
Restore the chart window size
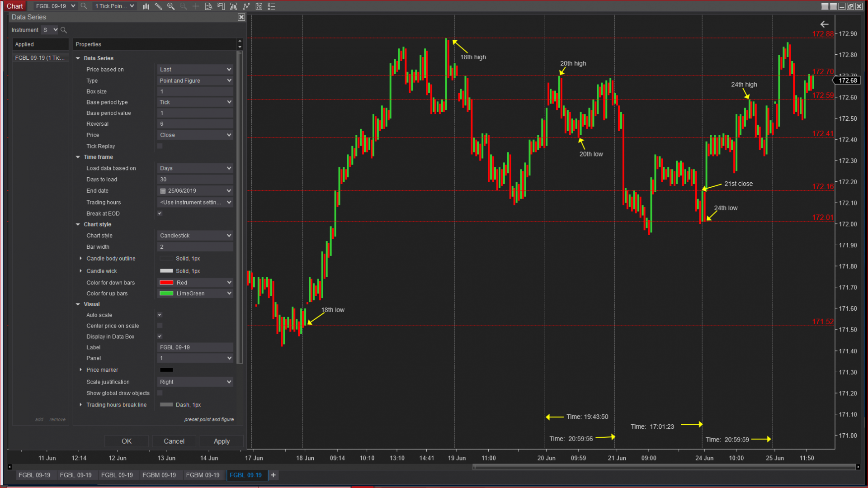click(850, 6)
